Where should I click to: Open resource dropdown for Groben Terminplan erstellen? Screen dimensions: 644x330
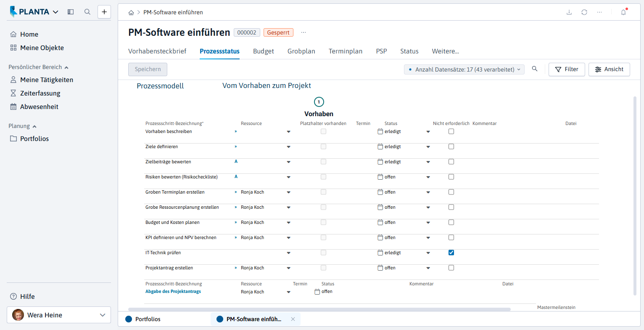pyautogui.click(x=288, y=192)
